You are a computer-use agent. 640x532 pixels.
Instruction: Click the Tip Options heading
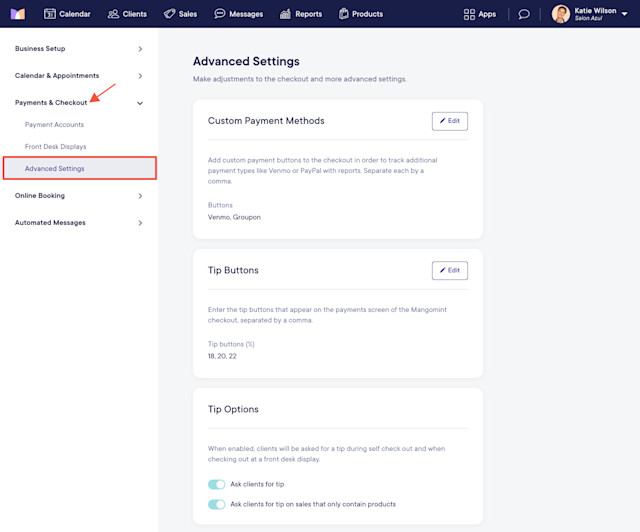click(233, 409)
